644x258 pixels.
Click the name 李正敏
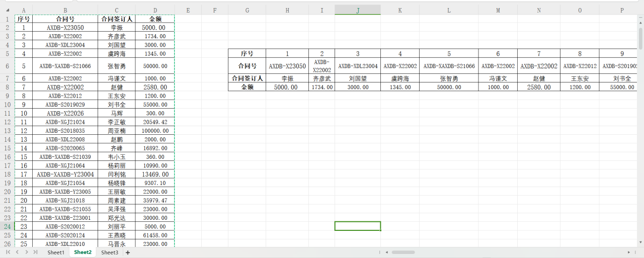tap(117, 122)
